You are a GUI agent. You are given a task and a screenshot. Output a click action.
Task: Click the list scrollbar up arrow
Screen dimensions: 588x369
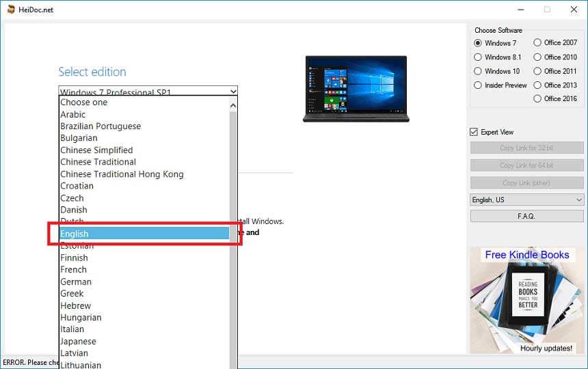click(233, 106)
